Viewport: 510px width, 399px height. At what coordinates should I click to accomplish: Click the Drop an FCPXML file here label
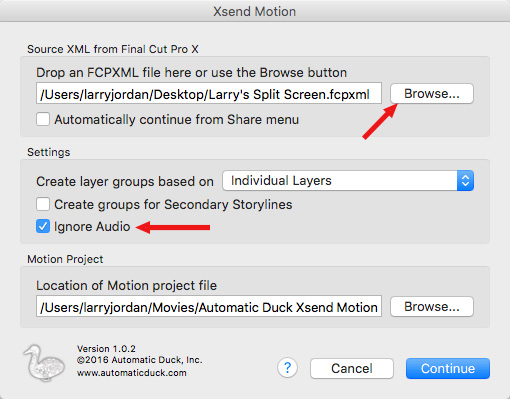coord(192,72)
